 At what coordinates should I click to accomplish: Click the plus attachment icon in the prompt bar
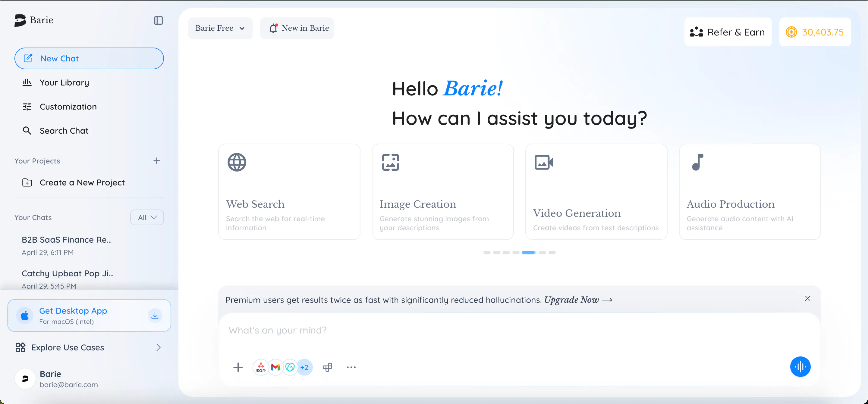tap(238, 367)
